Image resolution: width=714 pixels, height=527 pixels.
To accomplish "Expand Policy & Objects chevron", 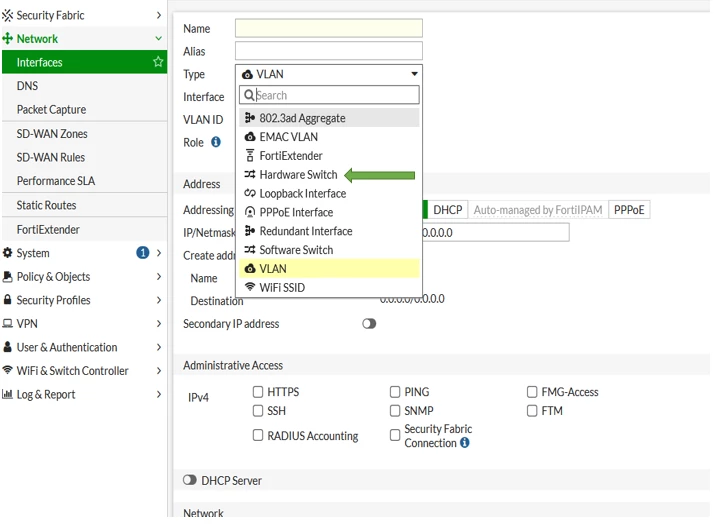I will (x=158, y=276).
